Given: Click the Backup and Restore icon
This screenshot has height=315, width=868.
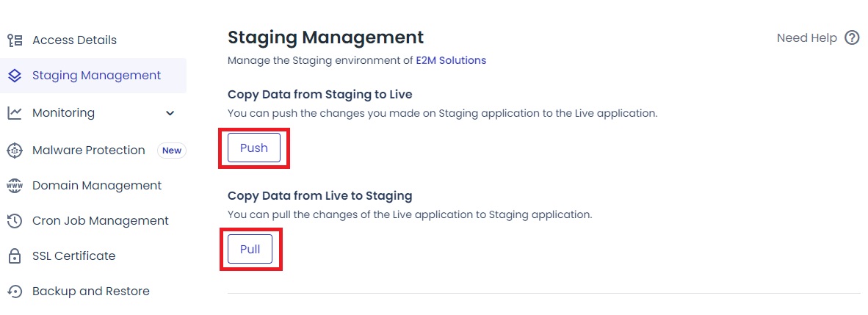Looking at the screenshot, I should [14, 292].
